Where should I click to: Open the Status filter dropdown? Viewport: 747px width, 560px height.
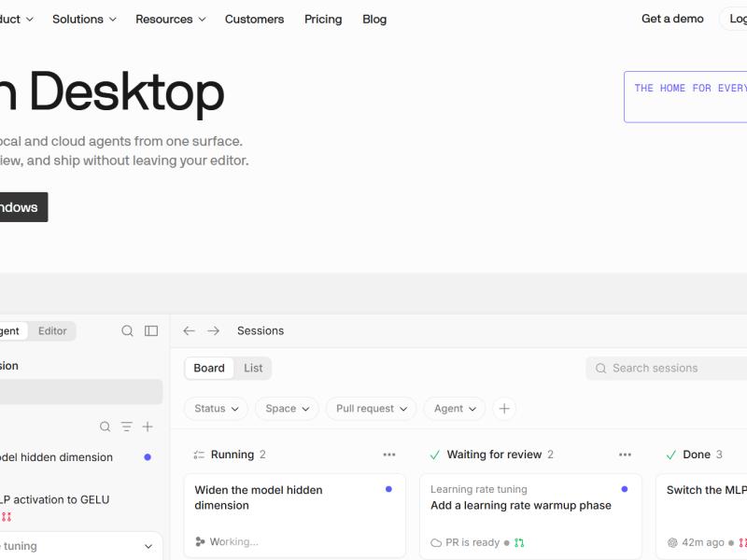[217, 409]
